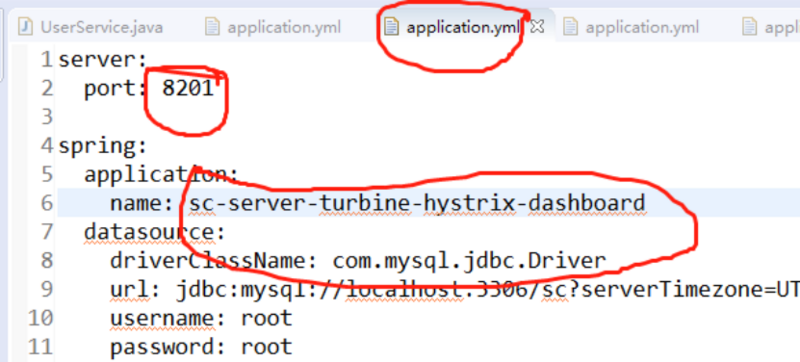Image resolution: width=800 pixels, height=362 pixels.
Task: Switch to the UserService.java tab
Action: [90, 27]
